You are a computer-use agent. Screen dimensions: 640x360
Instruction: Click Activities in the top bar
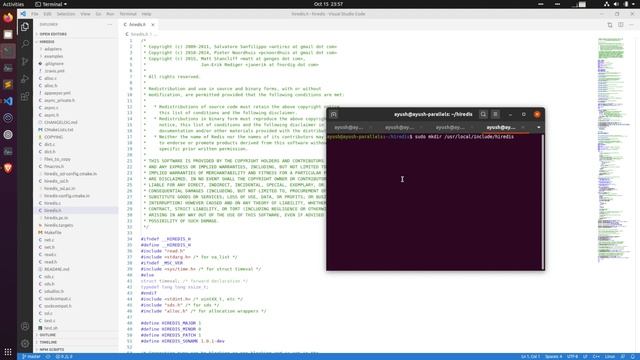(13, 4)
